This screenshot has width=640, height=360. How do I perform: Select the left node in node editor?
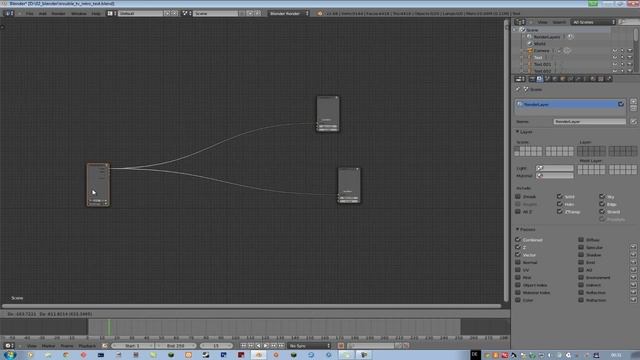pos(98,184)
